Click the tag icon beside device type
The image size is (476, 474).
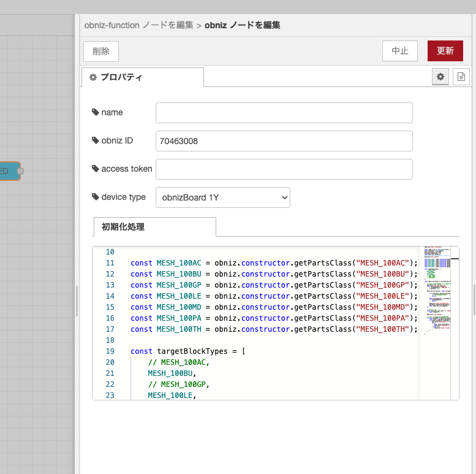click(x=96, y=197)
